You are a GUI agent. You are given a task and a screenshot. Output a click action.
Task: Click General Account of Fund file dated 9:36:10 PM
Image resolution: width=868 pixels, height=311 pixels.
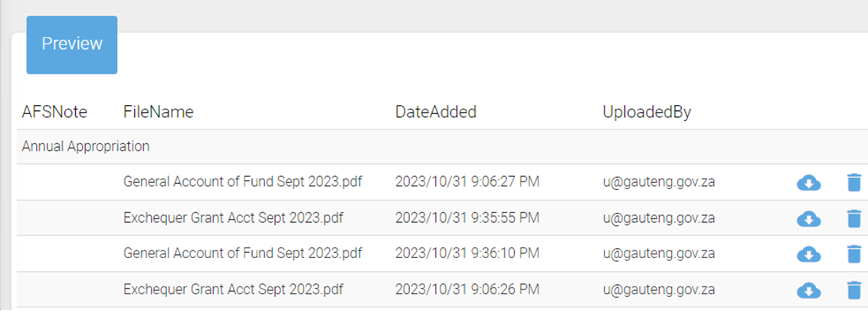coord(242,254)
